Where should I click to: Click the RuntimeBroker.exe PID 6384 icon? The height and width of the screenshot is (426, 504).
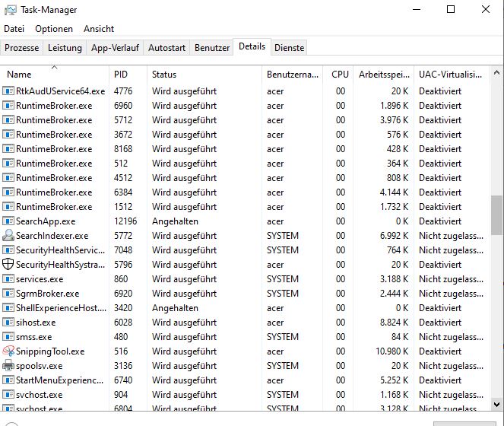coord(8,192)
